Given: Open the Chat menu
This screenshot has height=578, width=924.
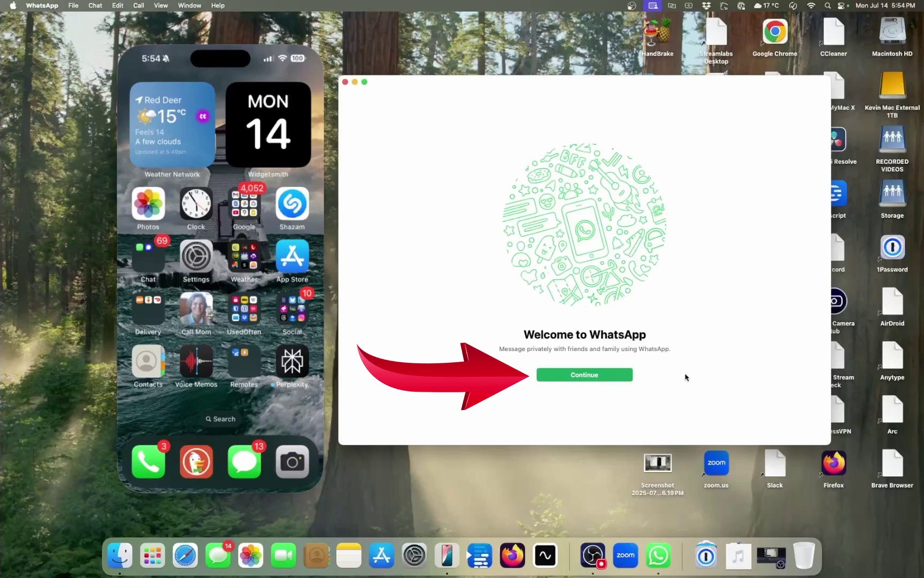Looking at the screenshot, I should click(95, 5).
